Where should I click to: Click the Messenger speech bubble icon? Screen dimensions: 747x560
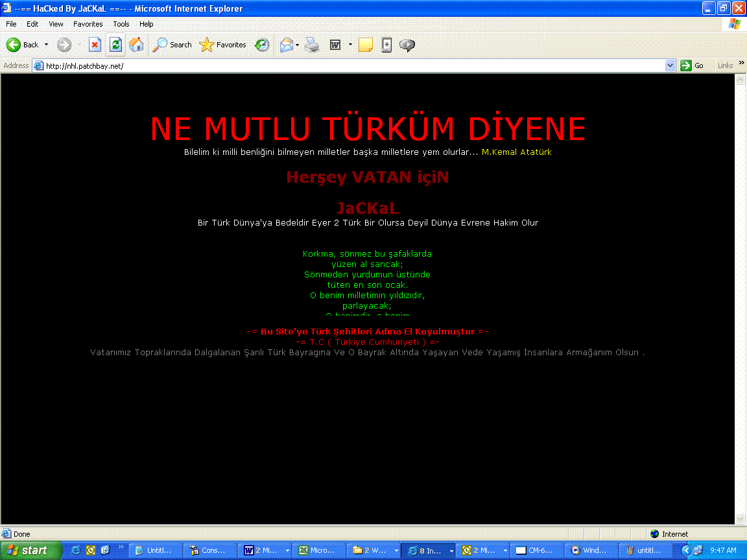click(407, 45)
